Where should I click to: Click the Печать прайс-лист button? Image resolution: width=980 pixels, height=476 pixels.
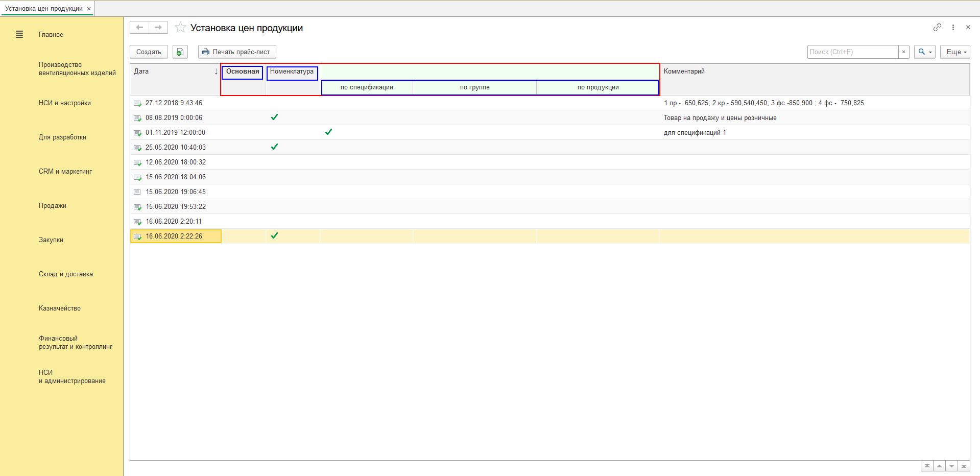point(237,52)
